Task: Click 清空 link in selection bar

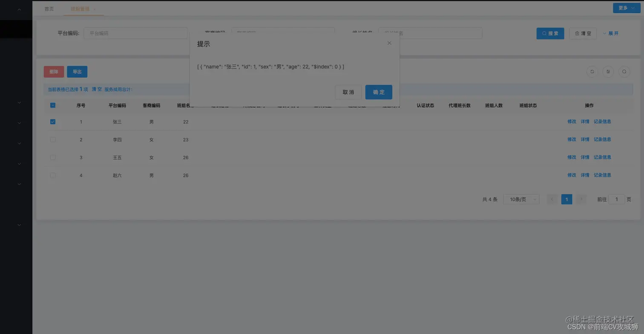Action: pyautogui.click(x=97, y=89)
